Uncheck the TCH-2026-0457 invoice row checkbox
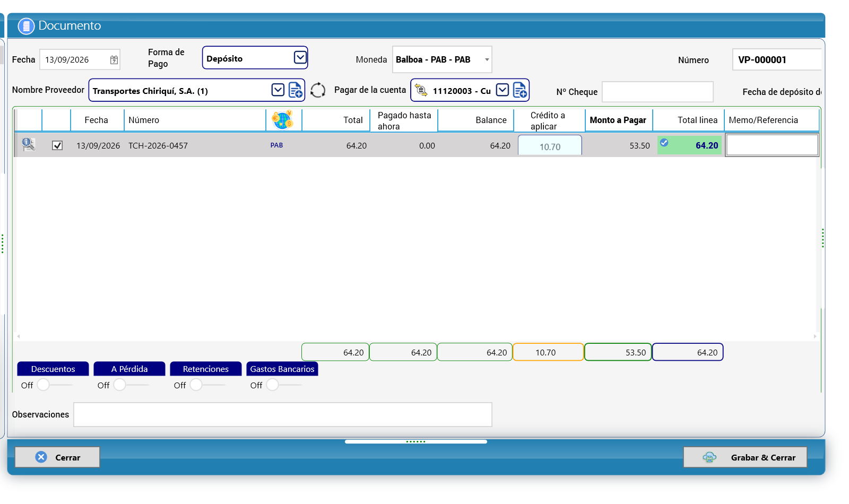849x504 pixels. click(57, 145)
